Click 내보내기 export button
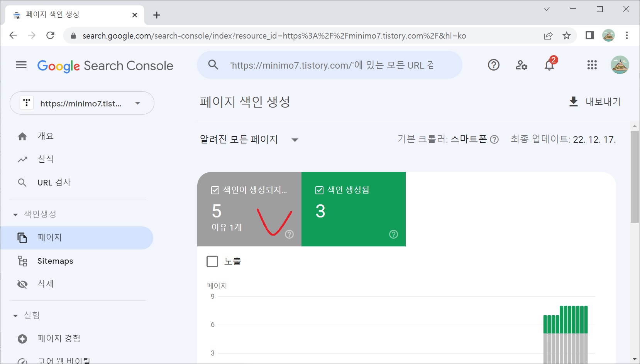The height and width of the screenshot is (364, 640). (x=595, y=101)
